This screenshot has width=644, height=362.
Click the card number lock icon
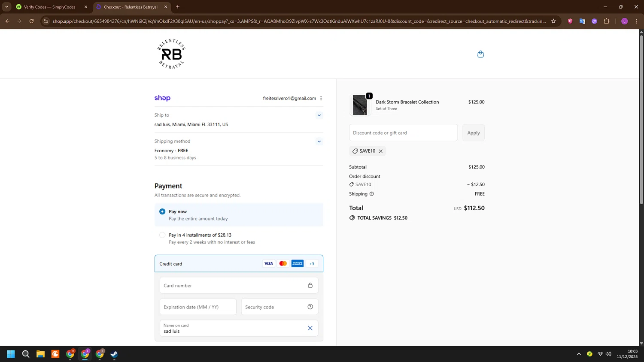(x=310, y=285)
